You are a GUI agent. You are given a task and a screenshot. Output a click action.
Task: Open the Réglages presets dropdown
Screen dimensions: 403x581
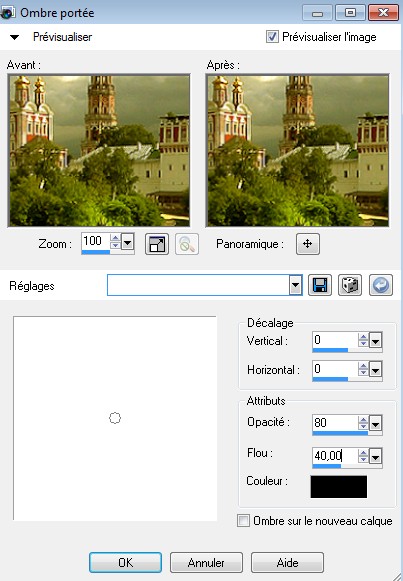(x=295, y=285)
